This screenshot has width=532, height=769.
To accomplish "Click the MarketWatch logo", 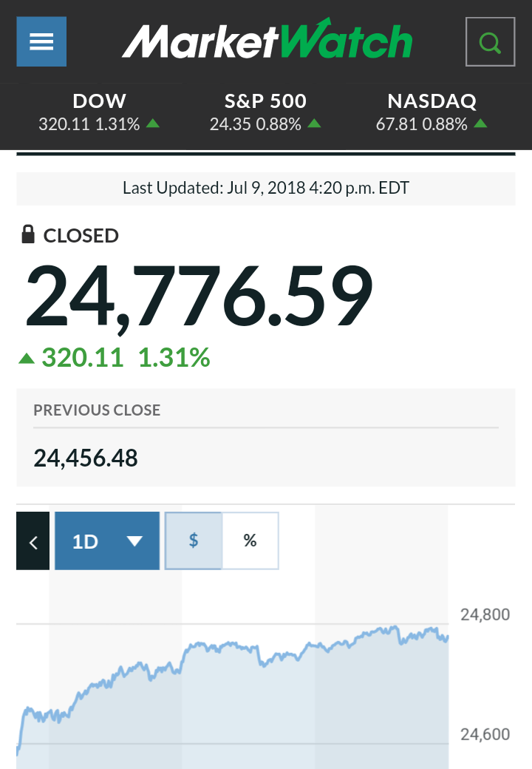I will click(267, 41).
